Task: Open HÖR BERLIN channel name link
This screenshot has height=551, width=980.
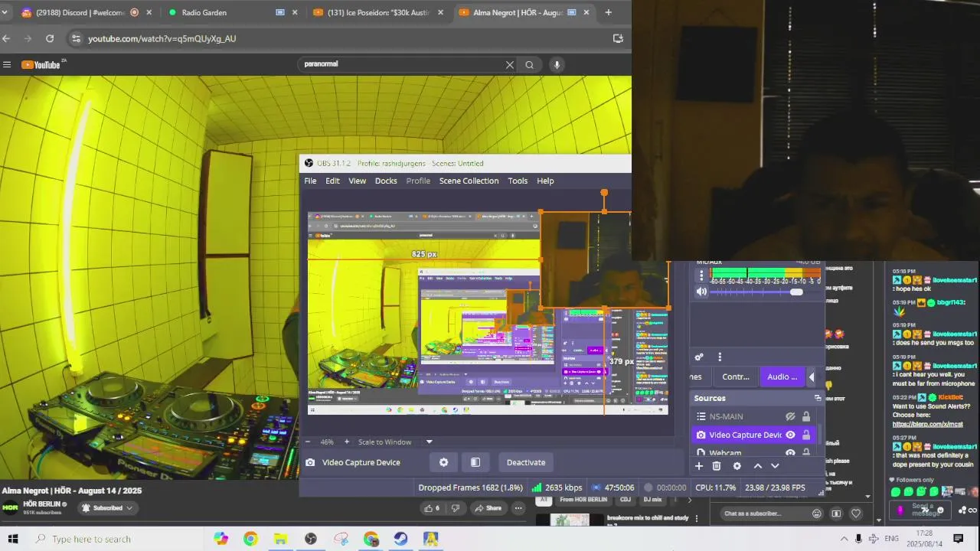Action: click(41, 504)
